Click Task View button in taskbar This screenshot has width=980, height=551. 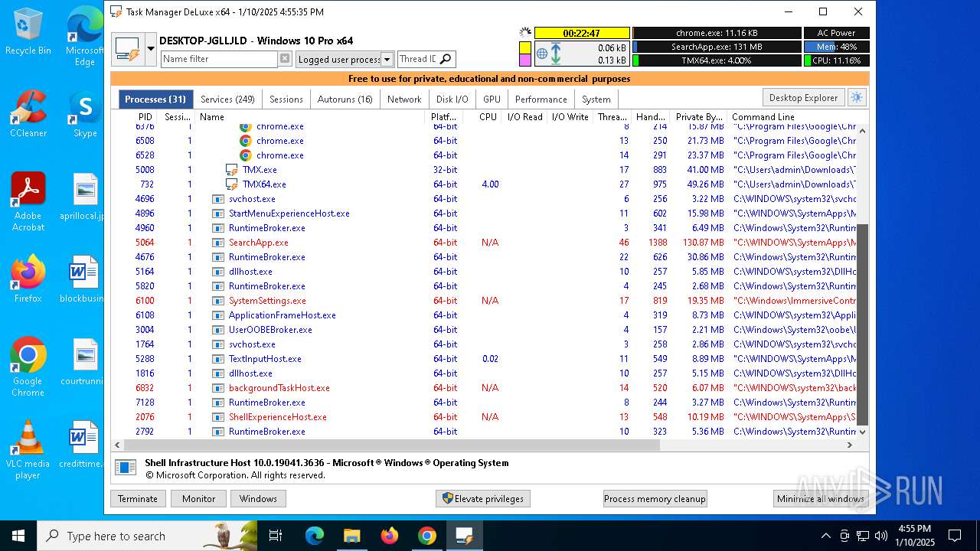pos(276,536)
